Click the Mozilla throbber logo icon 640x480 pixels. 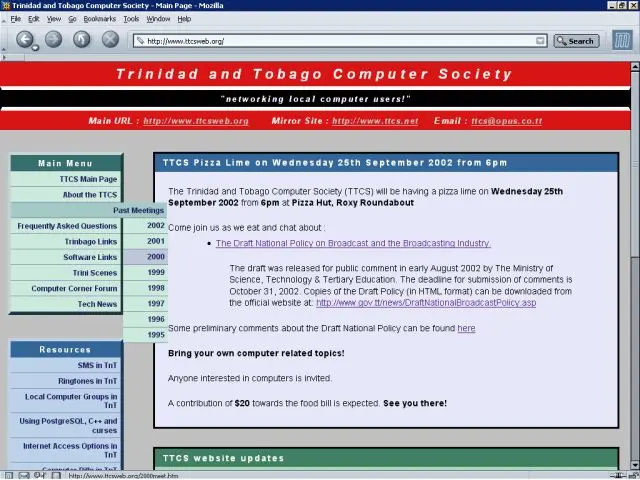[x=622, y=40]
